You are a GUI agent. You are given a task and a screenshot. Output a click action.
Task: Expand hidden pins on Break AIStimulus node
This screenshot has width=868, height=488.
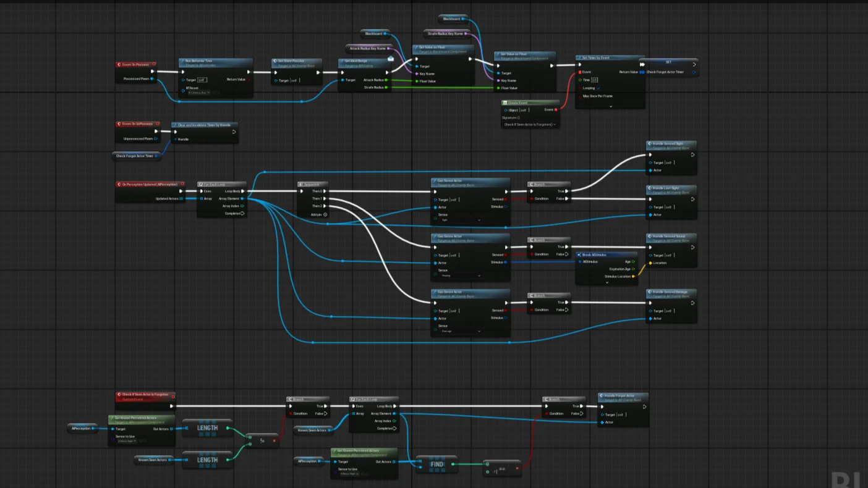(606, 283)
